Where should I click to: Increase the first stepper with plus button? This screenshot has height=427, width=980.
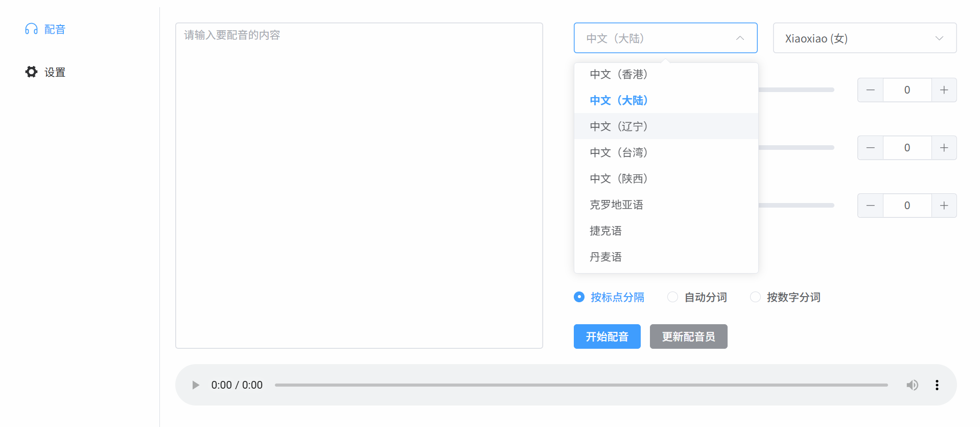(x=944, y=90)
